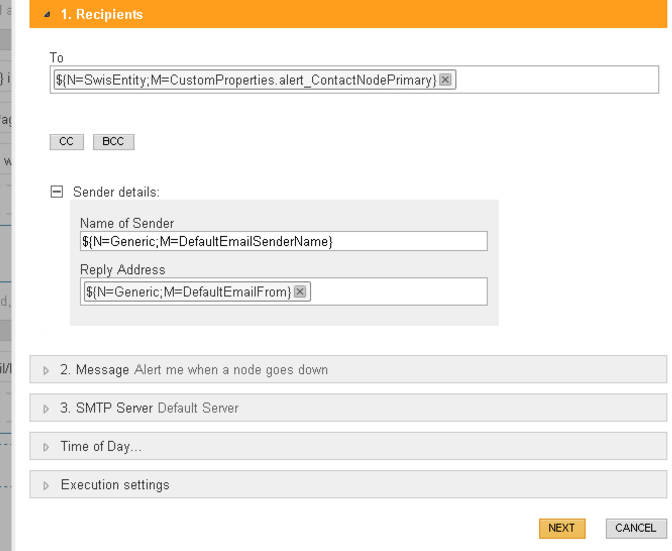
Task: Click the CC button
Action: (x=67, y=142)
